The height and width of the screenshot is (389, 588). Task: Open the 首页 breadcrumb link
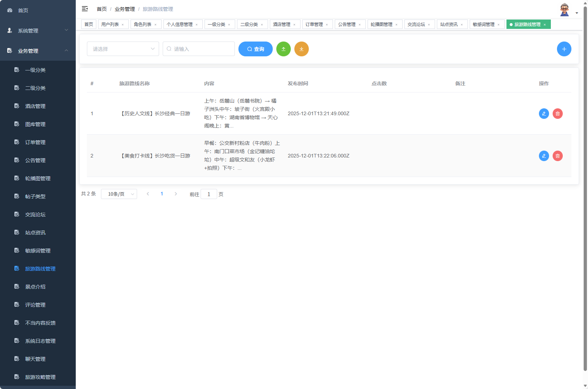[x=101, y=9]
